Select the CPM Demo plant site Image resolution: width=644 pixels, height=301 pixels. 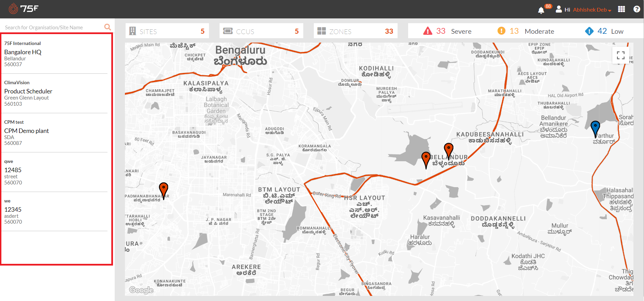[27, 131]
